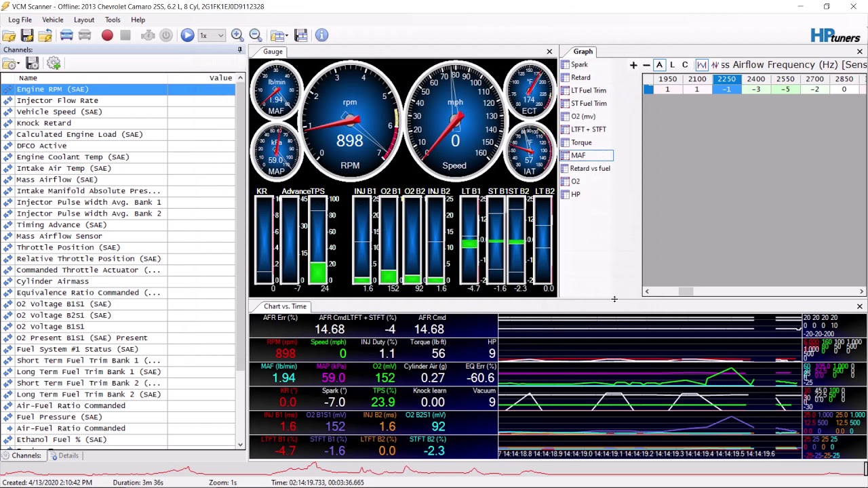The image size is (868, 488).
Task: Select the Gauge tab
Action: point(273,52)
